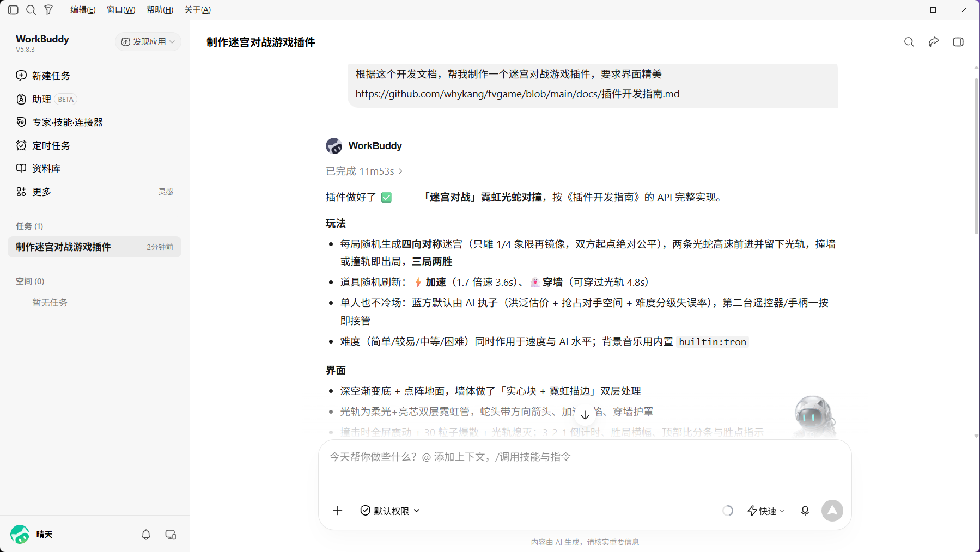Open the 编辑(E) menu
This screenshot has width=980, height=552.
[x=83, y=10]
